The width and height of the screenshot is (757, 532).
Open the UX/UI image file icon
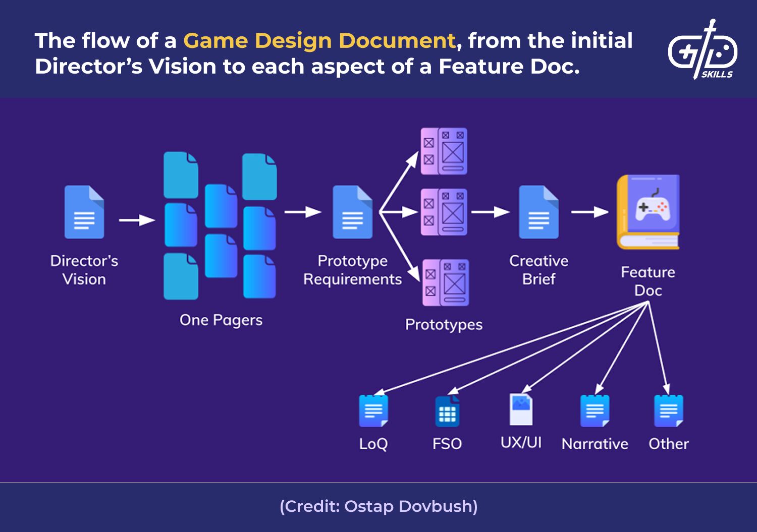click(521, 409)
